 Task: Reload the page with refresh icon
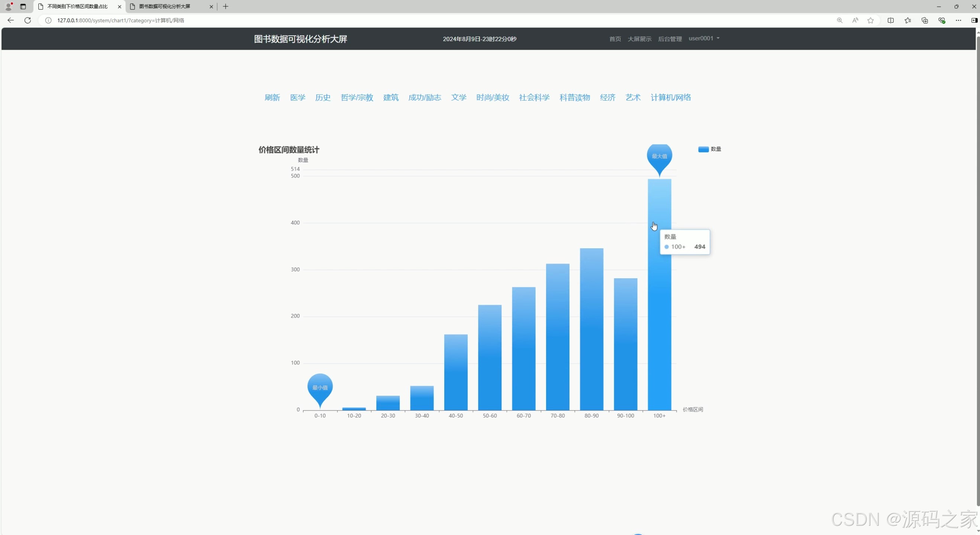pyautogui.click(x=28, y=20)
